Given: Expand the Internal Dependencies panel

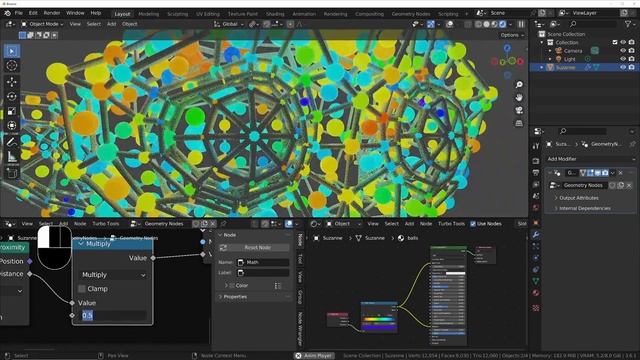Looking at the screenshot, I should click(x=584, y=209).
